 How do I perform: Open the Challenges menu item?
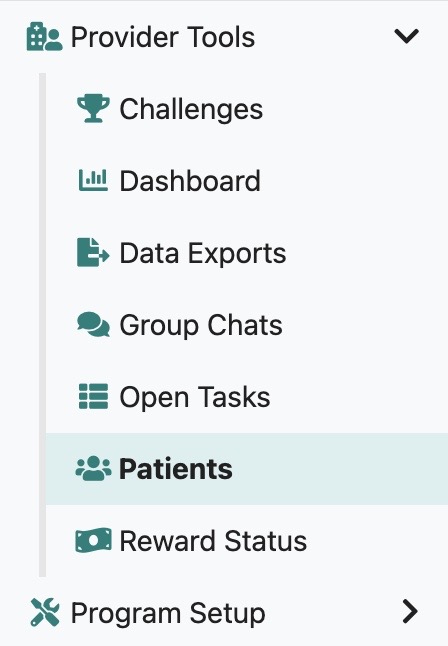pos(247,109)
